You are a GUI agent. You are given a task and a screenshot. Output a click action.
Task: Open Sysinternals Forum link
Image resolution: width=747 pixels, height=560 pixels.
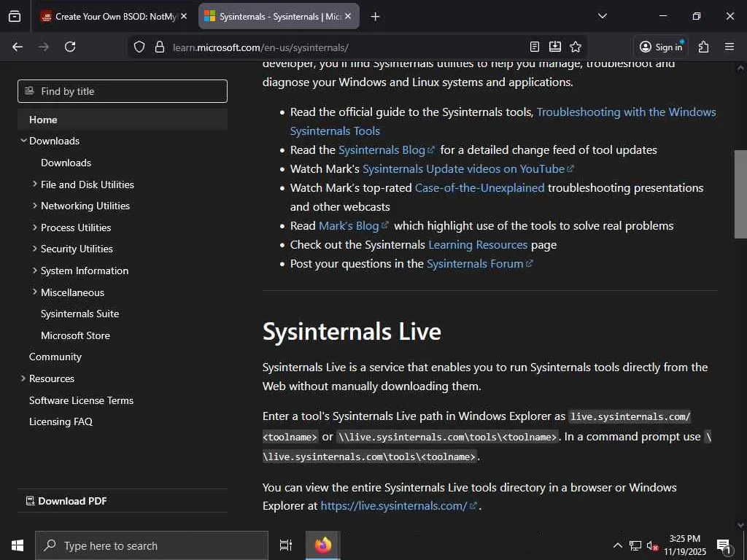pyautogui.click(x=479, y=264)
